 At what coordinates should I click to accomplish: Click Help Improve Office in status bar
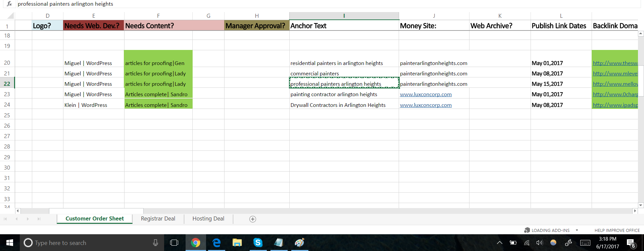pyautogui.click(x=617, y=230)
